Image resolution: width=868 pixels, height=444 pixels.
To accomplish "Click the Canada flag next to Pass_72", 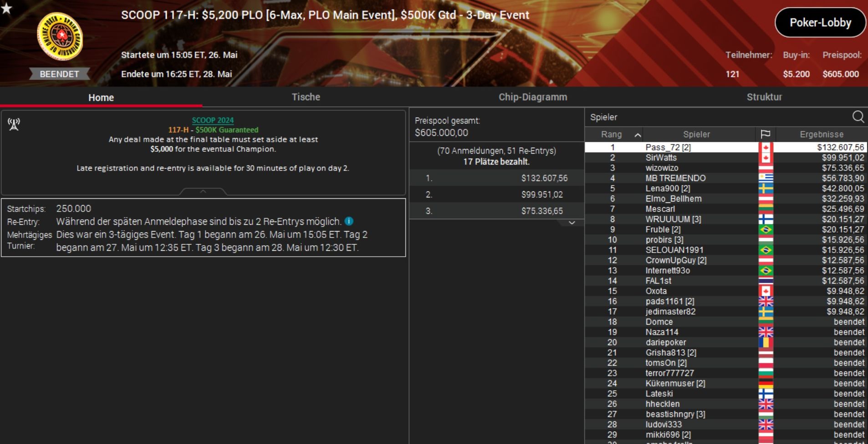I will 766,147.
